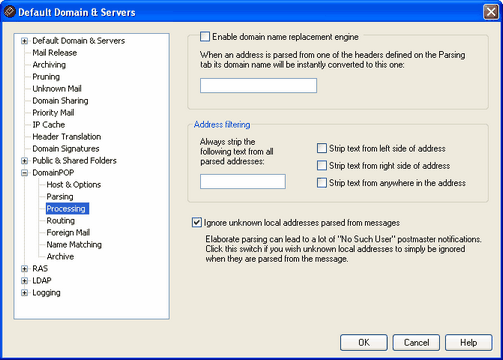Select the LDAP tree label
Viewport: 503px width, 360px height.
point(42,281)
